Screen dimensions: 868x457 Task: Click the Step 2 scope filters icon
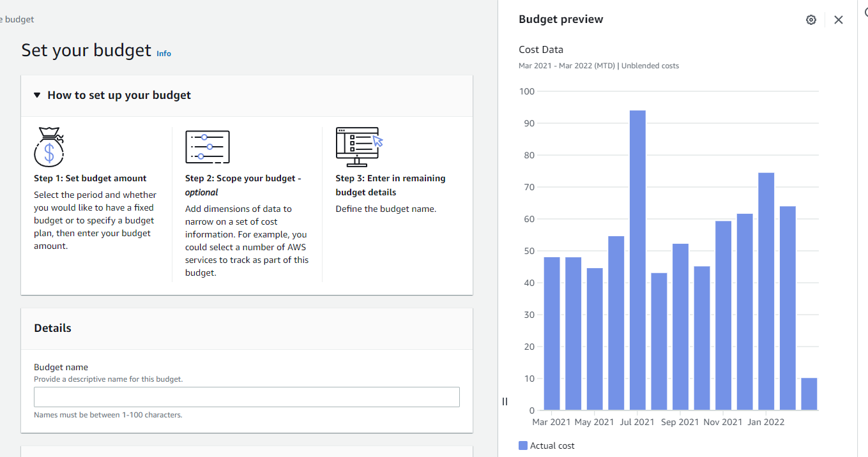pyautogui.click(x=208, y=146)
